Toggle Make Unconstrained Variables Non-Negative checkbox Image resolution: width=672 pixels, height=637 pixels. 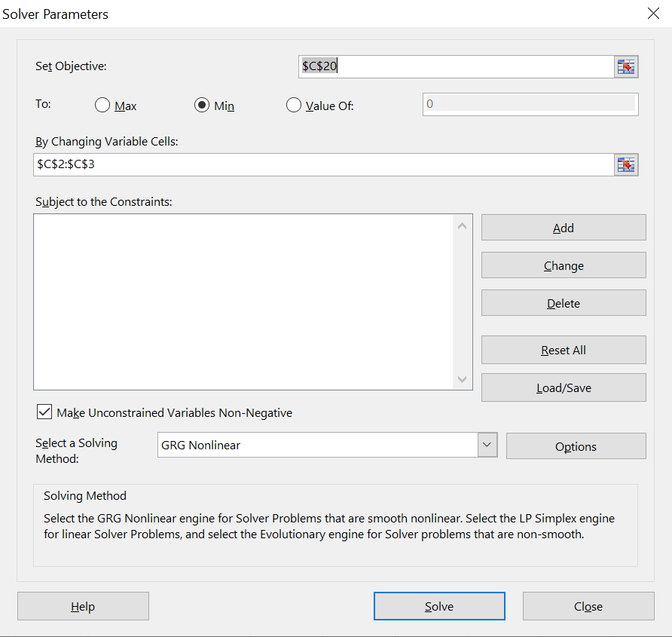[44, 412]
